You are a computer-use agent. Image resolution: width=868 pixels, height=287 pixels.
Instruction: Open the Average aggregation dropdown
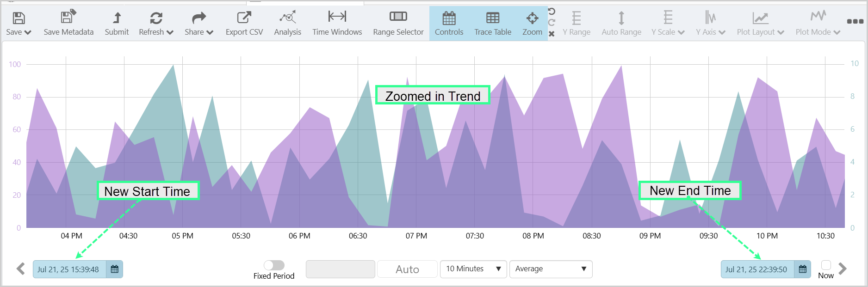[x=551, y=269]
